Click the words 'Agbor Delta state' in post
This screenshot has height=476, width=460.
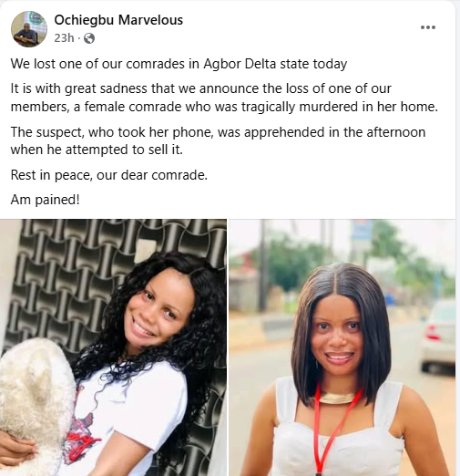[256, 64]
